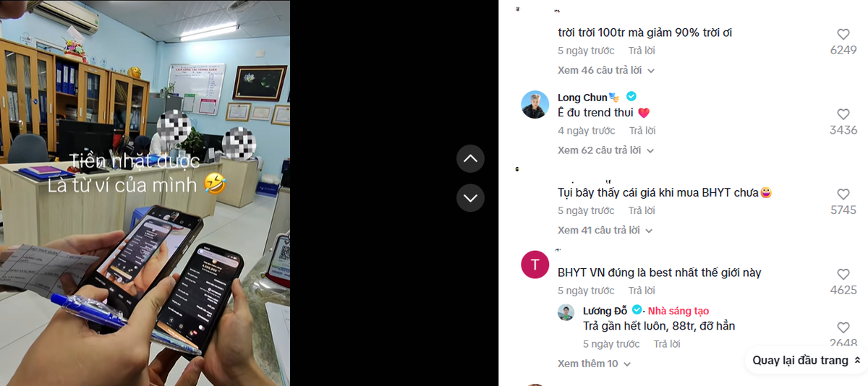Viewport: 868px width, 386px height.
Task: Like the '100tr mà giảm 90%' comment
Action: pos(843,34)
